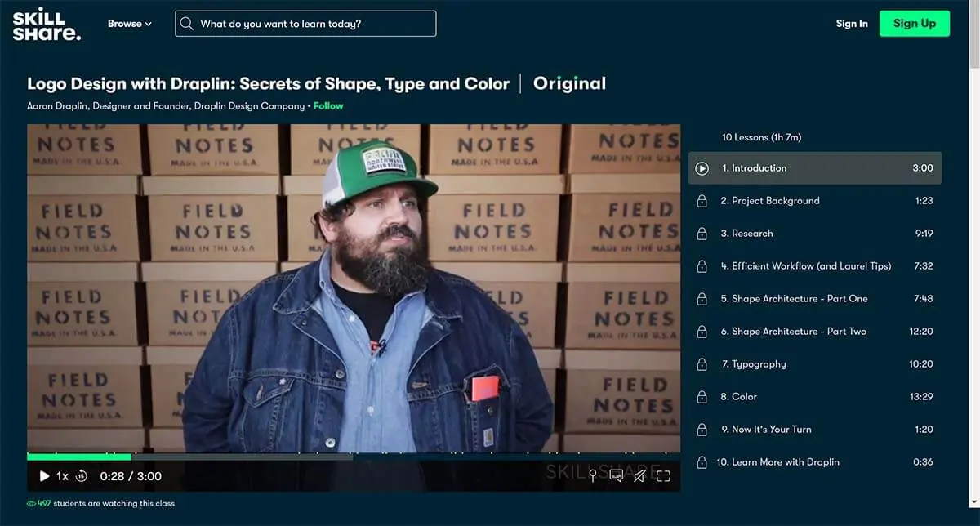Open lesson 9. Now It's Your Turn
The width and height of the screenshot is (980, 526).
[815, 430]
